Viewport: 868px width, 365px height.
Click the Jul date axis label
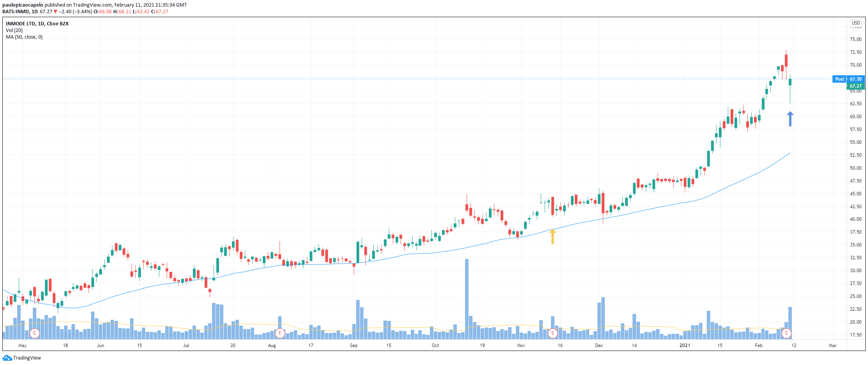pyautogui.click(x=186, y=346)
